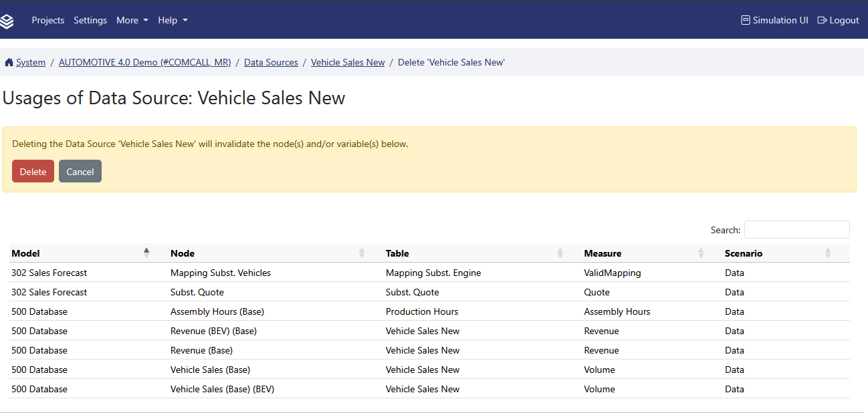Click the stacked layers app logo
This screenshot has height=417, width=868.
(x=7, y=21)
